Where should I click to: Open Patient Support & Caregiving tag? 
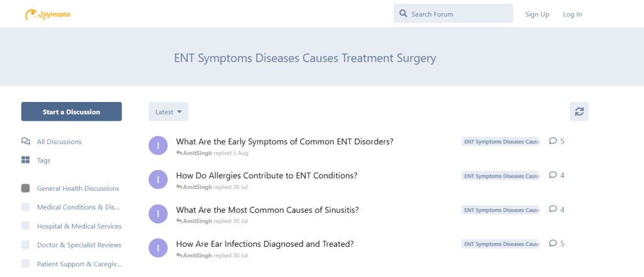pyautogui.click(x=79, y=264)
